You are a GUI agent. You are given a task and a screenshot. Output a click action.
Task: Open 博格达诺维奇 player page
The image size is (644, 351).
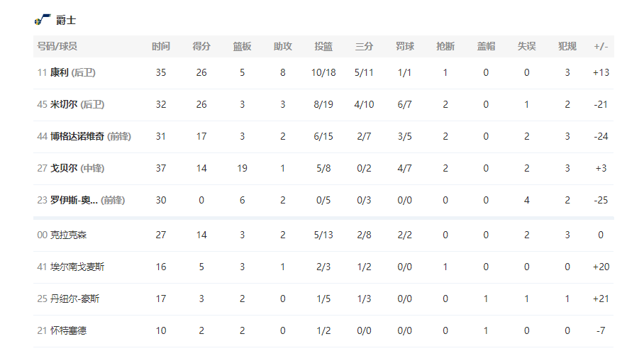[x=77, y=136]
